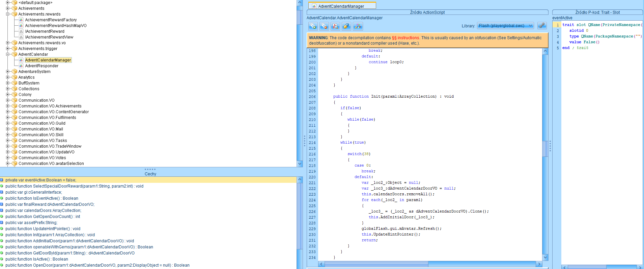
Task: Click the tab icon of AdventCalendarManager
Action: [x=314, y=6]
